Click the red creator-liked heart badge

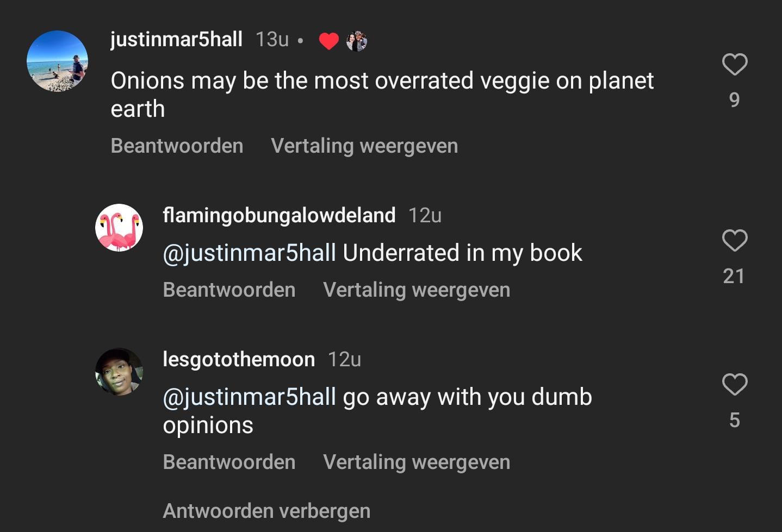[328, 41]
